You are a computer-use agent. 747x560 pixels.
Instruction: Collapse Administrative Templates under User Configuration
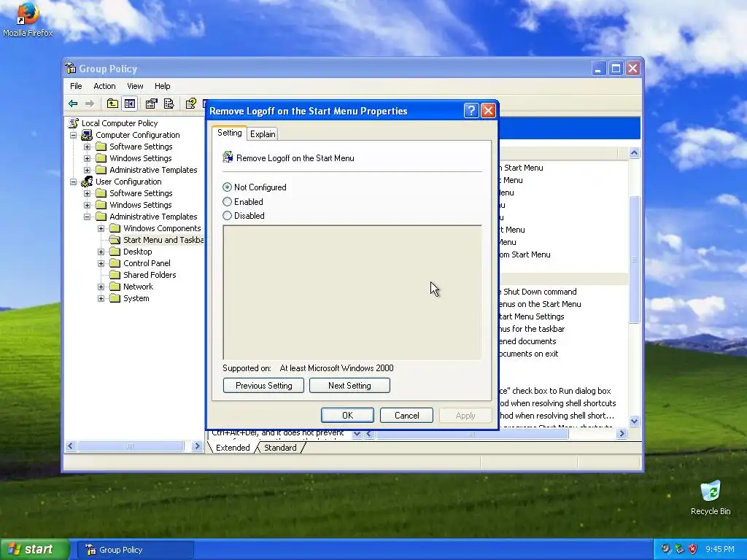(88, 217)
